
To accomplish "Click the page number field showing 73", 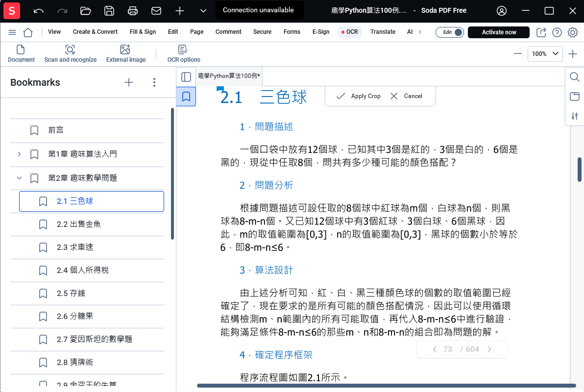I will tap(448, 349).
